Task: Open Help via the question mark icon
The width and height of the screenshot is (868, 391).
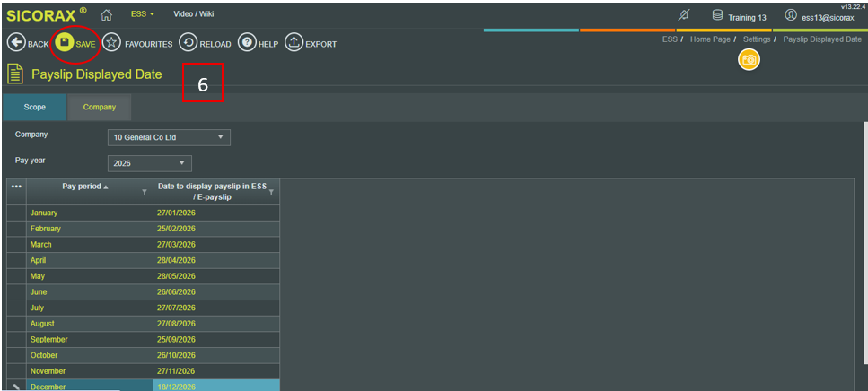Action: [x=247, y=43]
